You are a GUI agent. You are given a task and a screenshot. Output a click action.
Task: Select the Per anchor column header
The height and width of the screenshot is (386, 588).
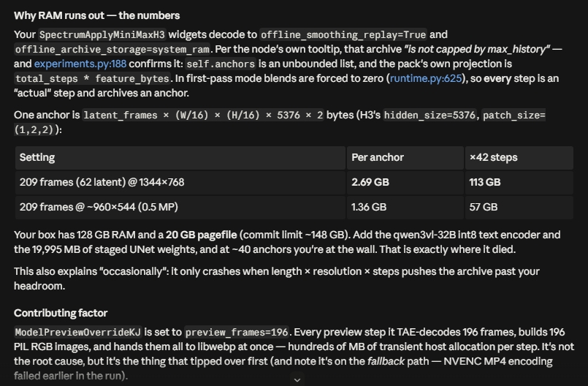pos(405,158)
